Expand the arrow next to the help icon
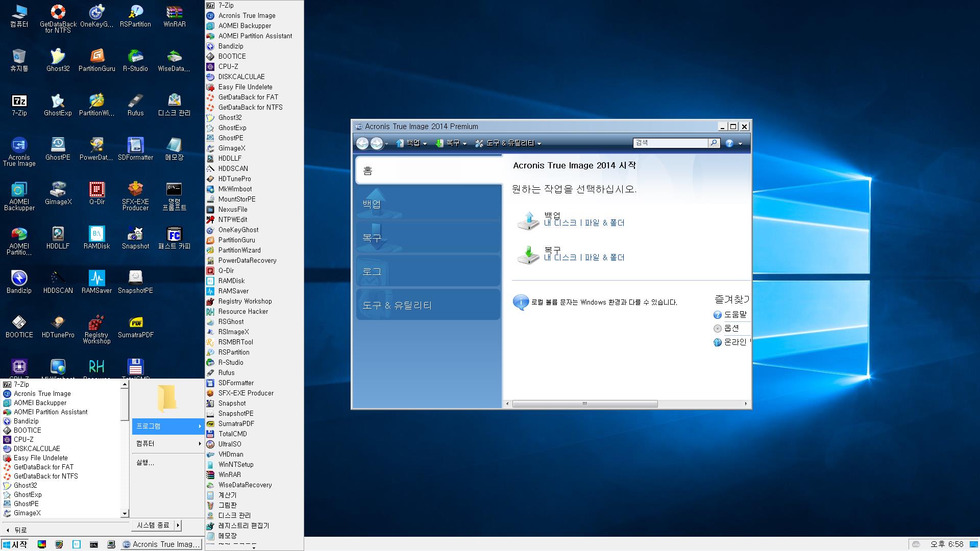This screenshot has width=980, height=551. click(x=741, y=144)
